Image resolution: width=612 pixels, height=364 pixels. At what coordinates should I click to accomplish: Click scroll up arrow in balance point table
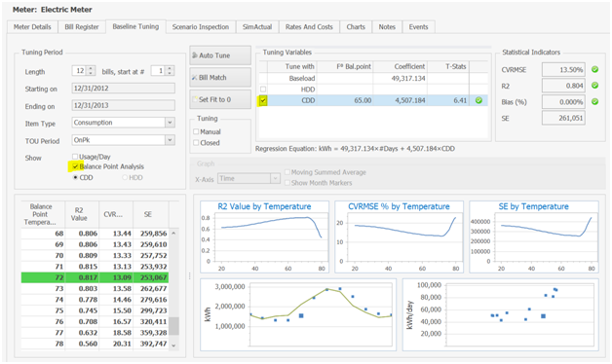point(173,233)
